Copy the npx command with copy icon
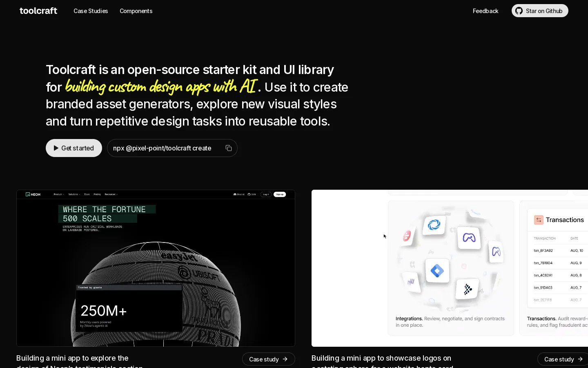The height and width of the screenshot is (368, 588). 229,148
